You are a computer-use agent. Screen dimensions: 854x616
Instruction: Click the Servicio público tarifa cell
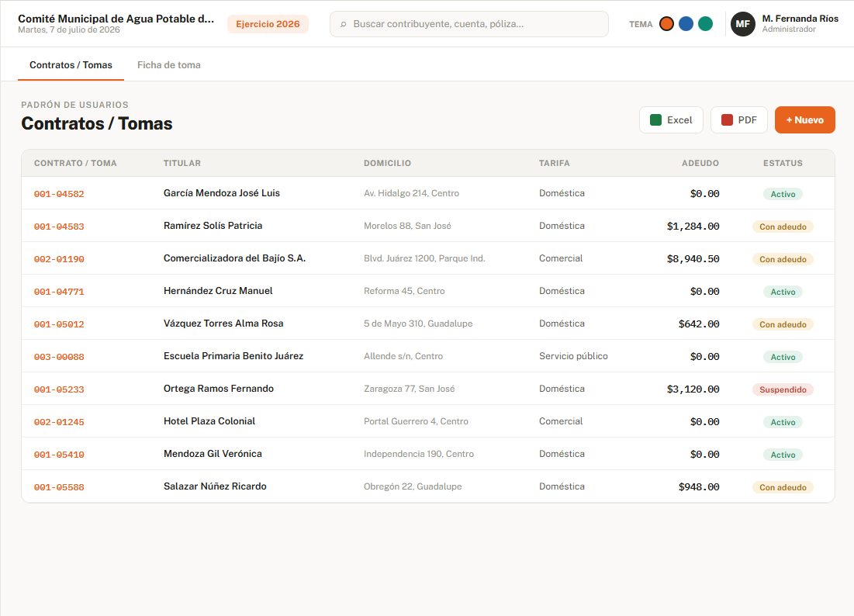click(x=573, y=356)
